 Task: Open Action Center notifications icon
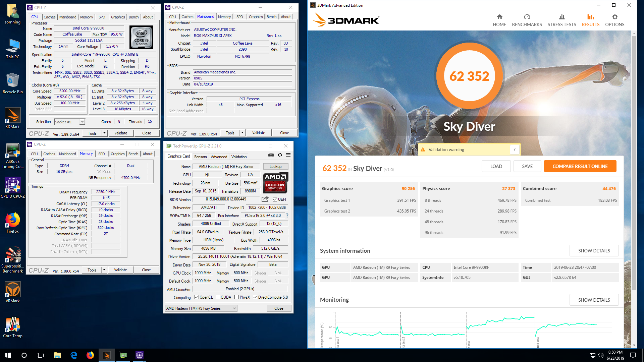(x=633, y=355)
